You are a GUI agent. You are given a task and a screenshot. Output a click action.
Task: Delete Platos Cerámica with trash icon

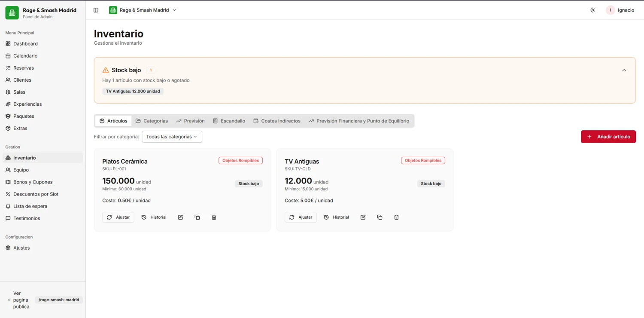[214, 217]
